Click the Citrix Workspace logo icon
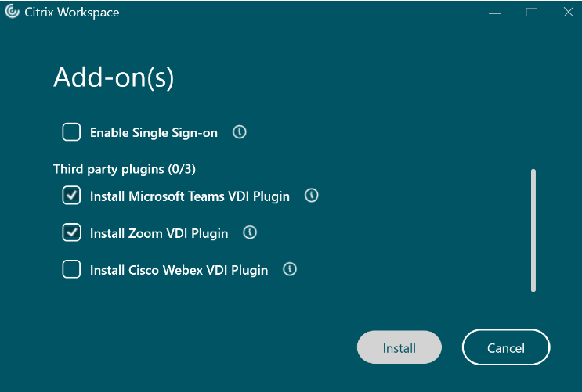The width and height of the screenshot is (582, 392). pos(13,13)
